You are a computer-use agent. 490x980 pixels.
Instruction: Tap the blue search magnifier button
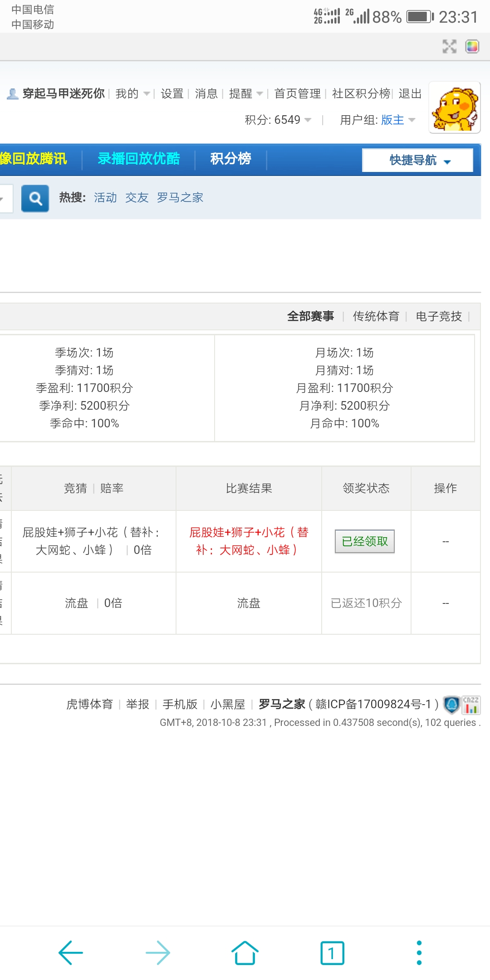click(35, 198)
